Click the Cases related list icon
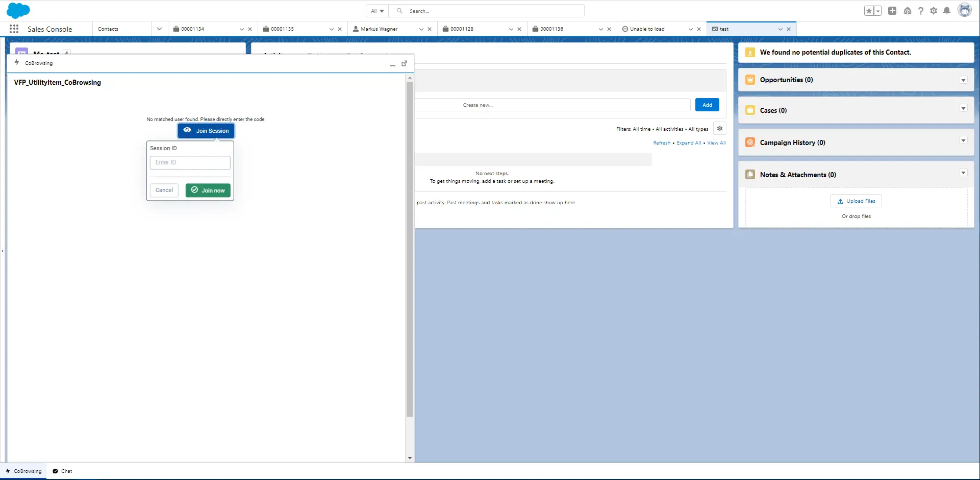Screen dimensions: 980x480 (750, 110)
